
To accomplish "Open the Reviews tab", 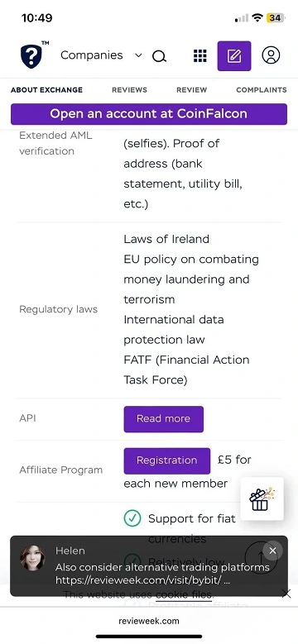I will coord(129,90).
